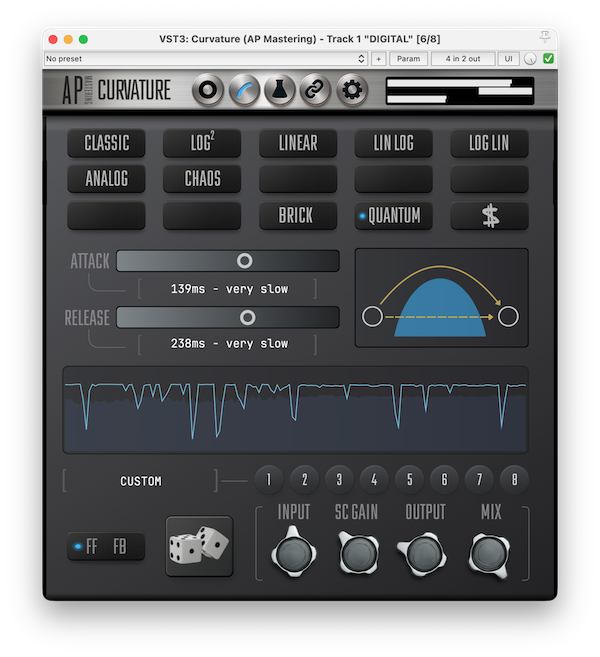Select preset slot 4
The width and height of the screenshot is (600, 657).
(x=374, y=479)
